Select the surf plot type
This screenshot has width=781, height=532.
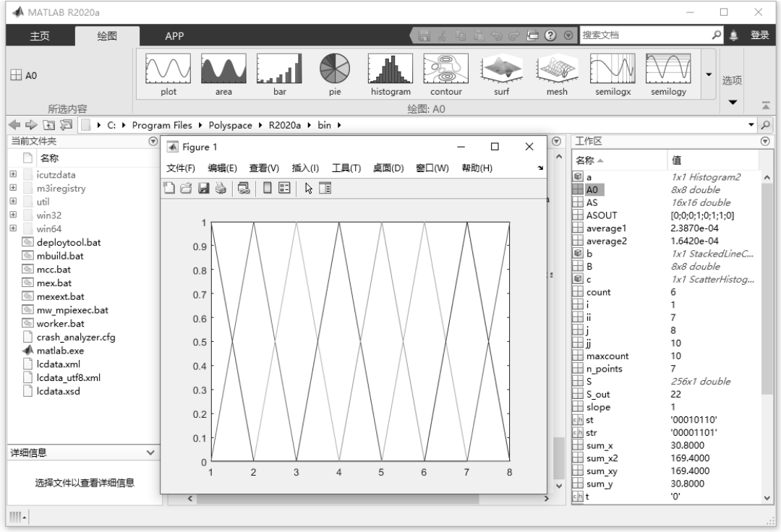click(501, 74)
